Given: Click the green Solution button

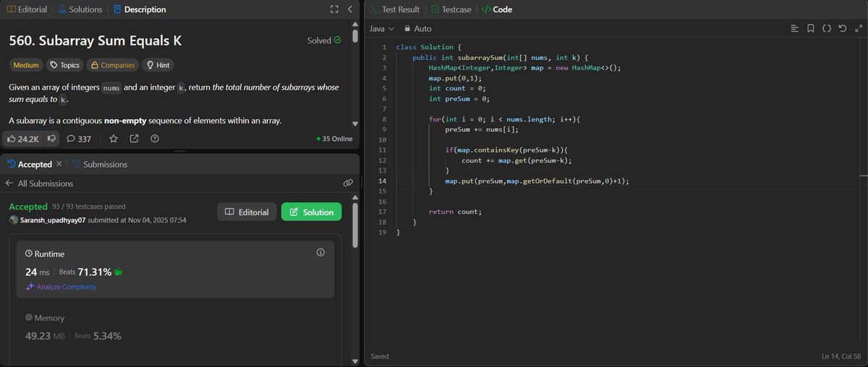Looking at the screenshot, I should tap(311, 212).
